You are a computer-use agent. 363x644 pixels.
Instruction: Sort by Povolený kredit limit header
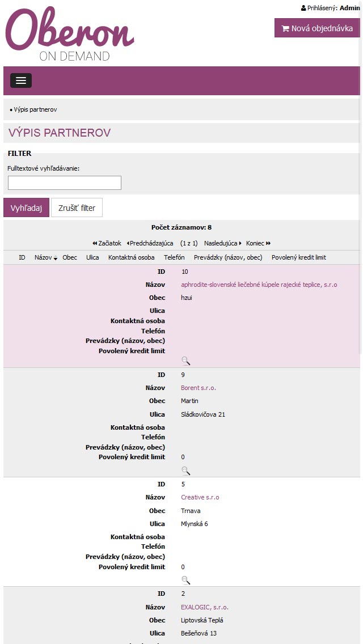click(x=299, y=257)
